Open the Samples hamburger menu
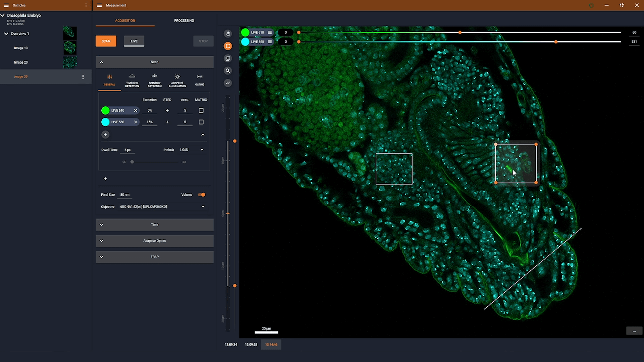644x362 pixels. (x=6, y=5)
